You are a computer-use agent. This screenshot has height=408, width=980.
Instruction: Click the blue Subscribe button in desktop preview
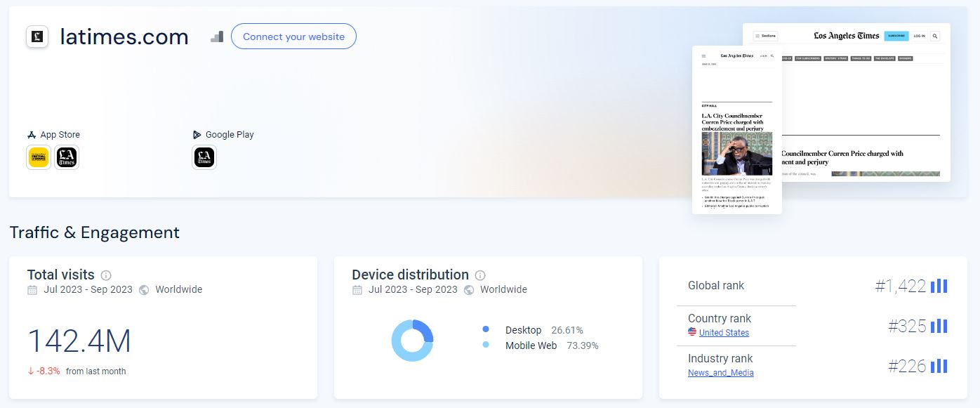[x=896, y=36]
